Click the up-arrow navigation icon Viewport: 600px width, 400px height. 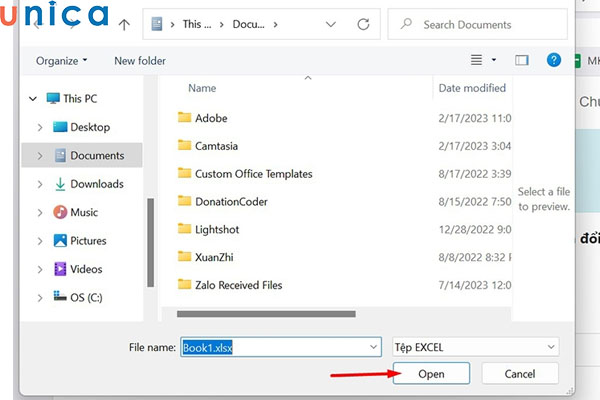click(124, 24)
